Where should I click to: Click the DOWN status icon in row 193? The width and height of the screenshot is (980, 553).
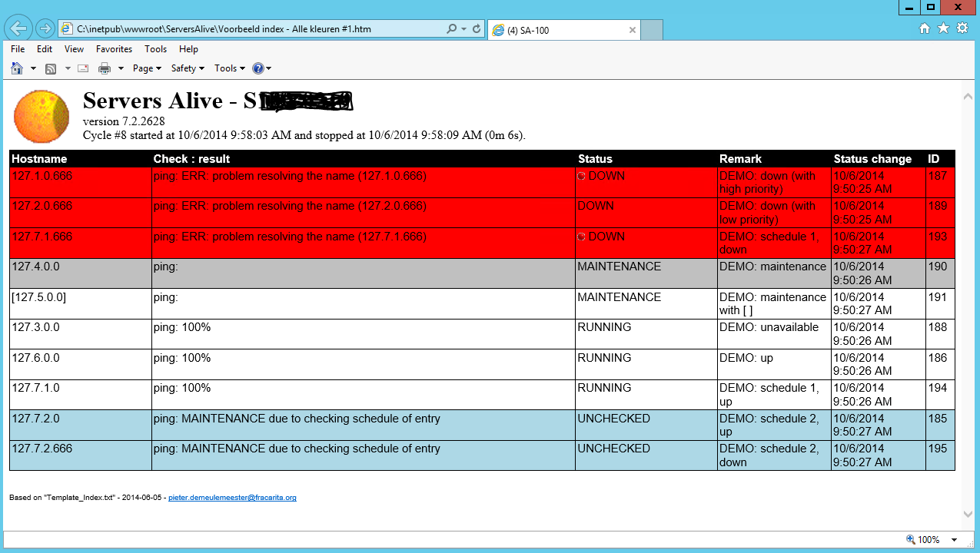tap(582, 237)
